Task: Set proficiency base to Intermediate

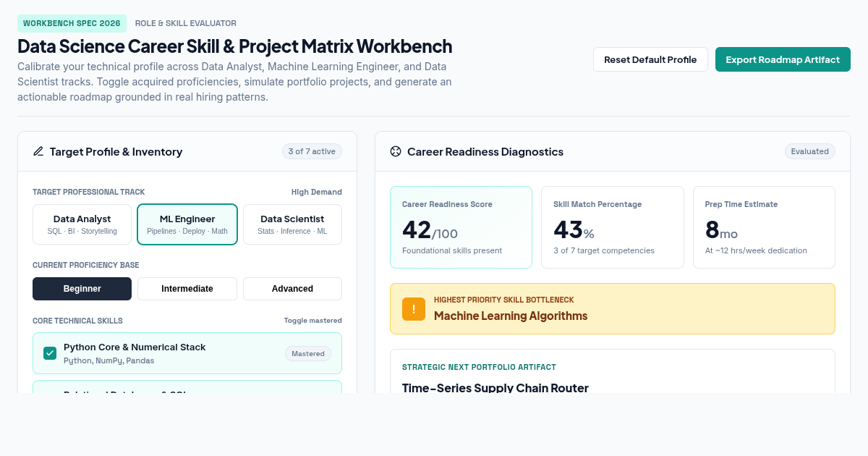Action: click(x=187, y=289)
